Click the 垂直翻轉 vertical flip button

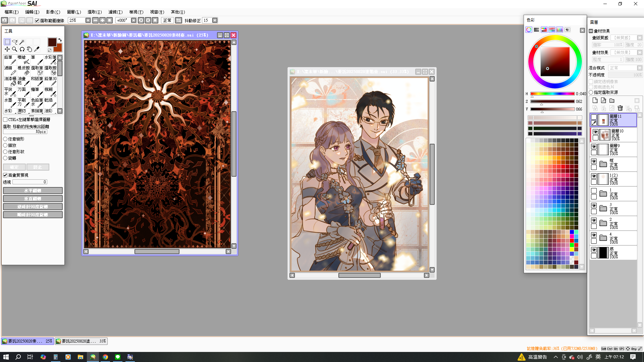click(33, 199)
